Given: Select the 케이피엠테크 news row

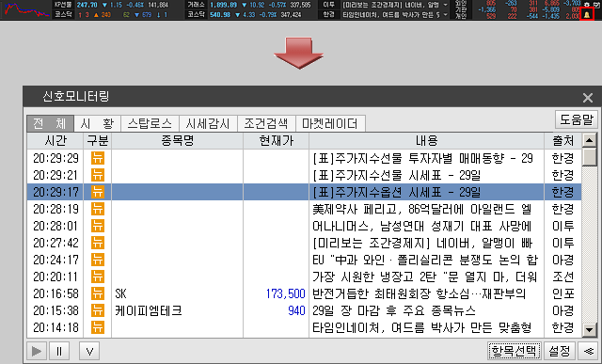Looking at the screenshot, I should (304, 310).
